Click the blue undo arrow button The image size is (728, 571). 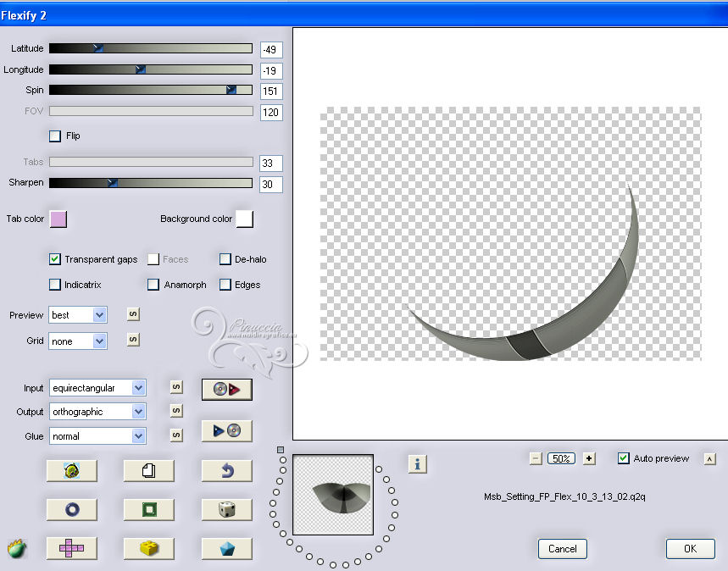[226, 471]
